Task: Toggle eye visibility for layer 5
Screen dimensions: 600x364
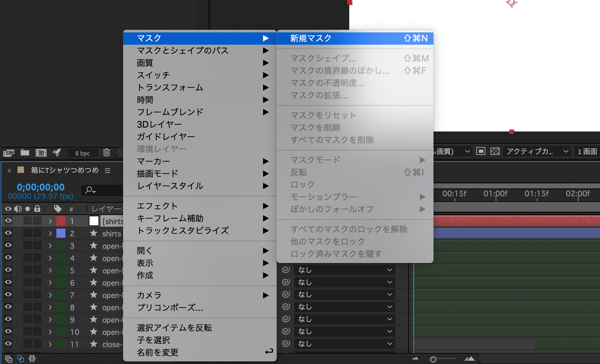Action: point(8,270)
